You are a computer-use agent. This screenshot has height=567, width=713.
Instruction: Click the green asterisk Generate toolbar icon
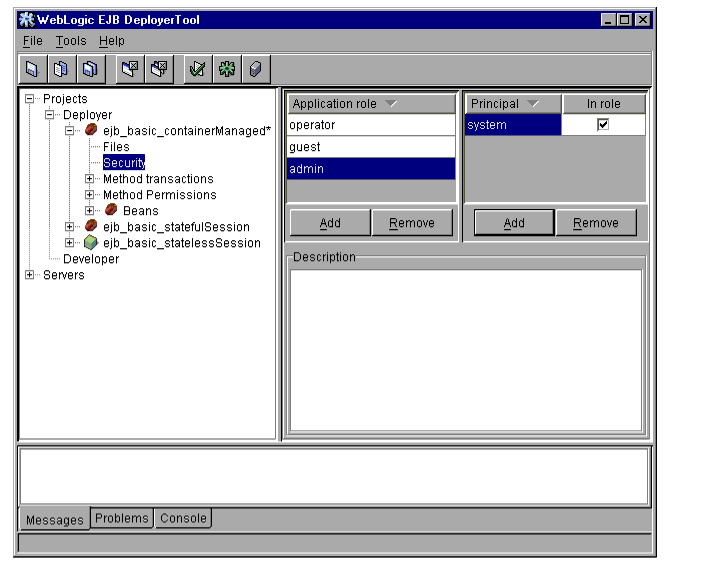point(227,69)
